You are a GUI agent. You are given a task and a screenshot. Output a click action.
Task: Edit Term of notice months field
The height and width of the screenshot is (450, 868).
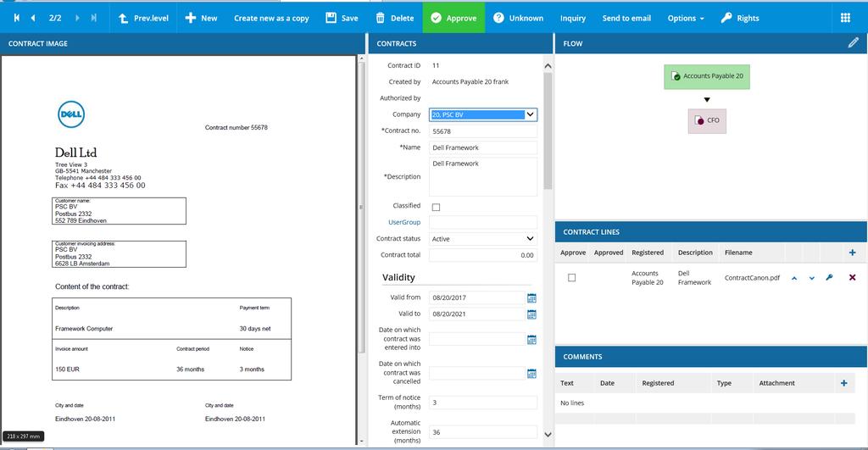point(482,403)
